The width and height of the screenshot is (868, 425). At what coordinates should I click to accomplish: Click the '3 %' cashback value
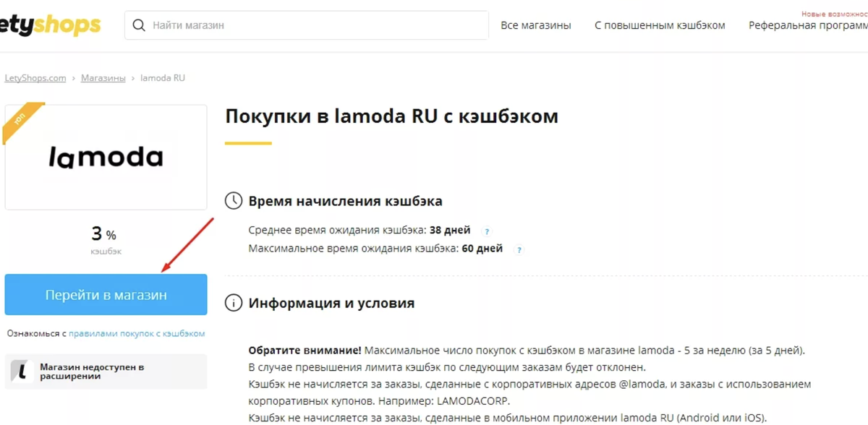click(x=103, y=234)
